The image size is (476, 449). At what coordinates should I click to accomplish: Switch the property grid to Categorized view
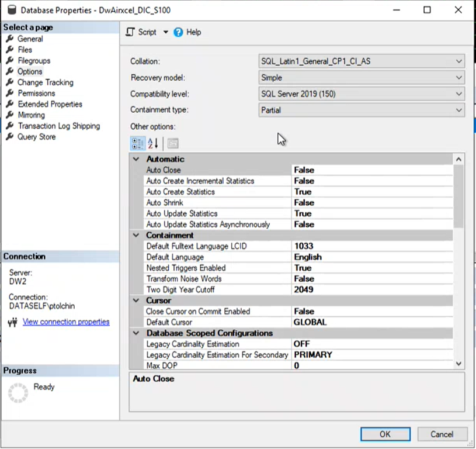[x=138, y=143]
